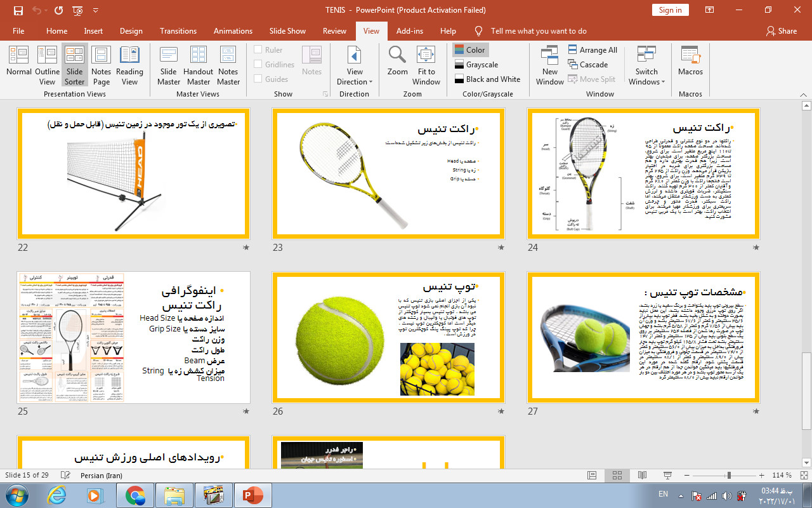Go to the Slide Show tab
This screenshot has width=812, height=508.
287,31
